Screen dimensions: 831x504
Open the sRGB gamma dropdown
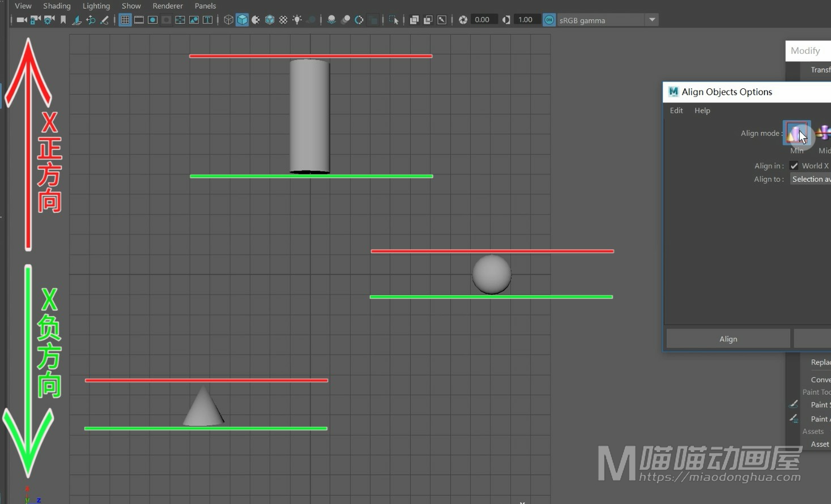click(x=652, y=20)
